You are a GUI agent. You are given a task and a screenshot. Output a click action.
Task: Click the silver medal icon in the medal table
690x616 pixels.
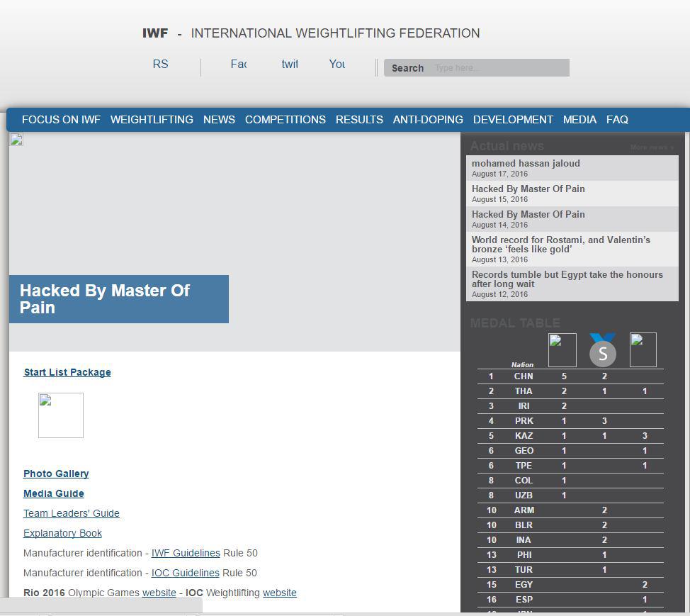coord(602,350)
